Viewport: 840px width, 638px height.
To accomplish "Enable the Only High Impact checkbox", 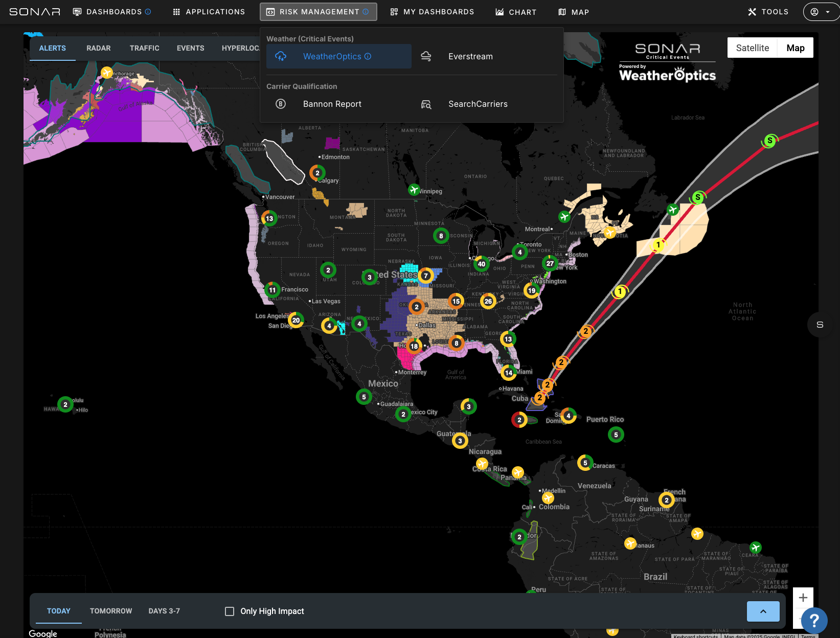I will point(230,611).
